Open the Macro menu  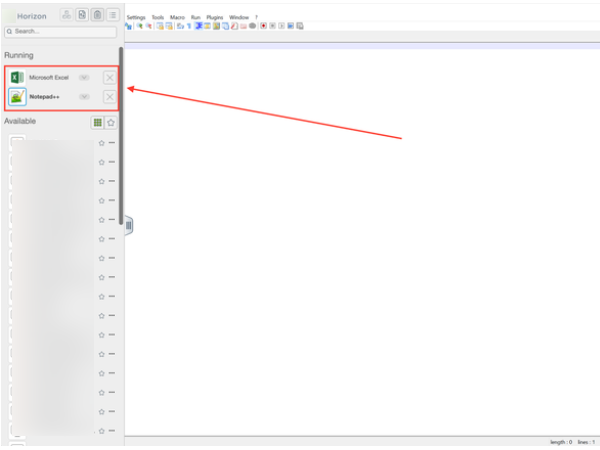[177, 17]
